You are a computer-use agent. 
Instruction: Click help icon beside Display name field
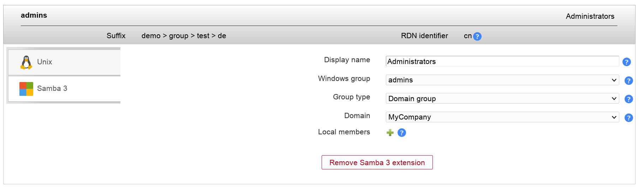[626, 62]
